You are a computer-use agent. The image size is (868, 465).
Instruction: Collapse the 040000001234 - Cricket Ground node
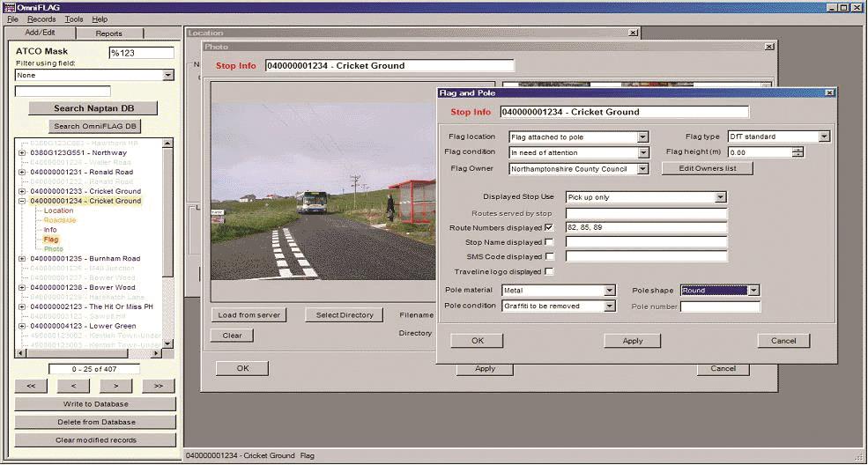point(22,201)
